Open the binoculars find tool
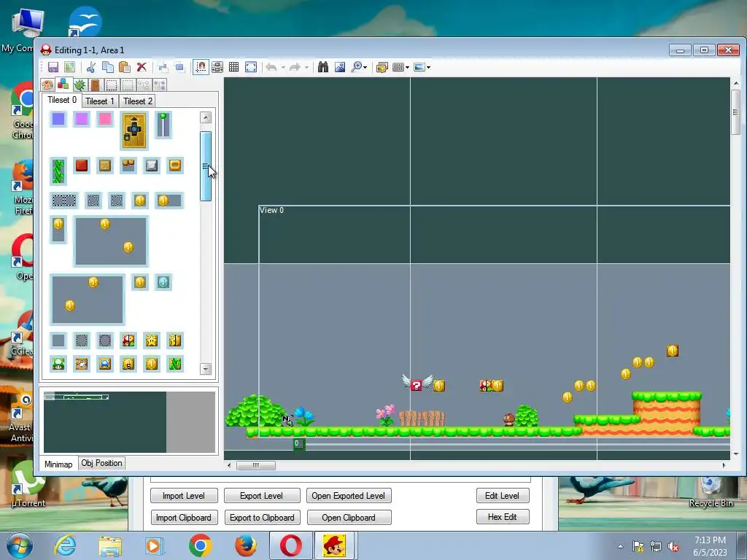 pos(323,67)
